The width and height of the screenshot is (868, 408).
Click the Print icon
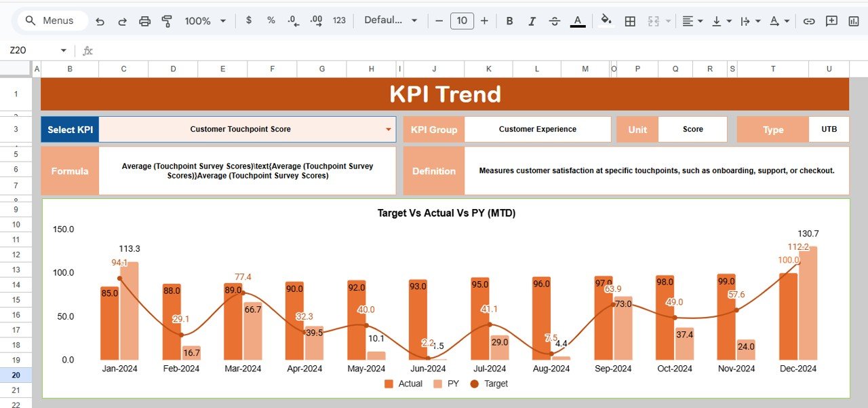click(x=144, y=21)
